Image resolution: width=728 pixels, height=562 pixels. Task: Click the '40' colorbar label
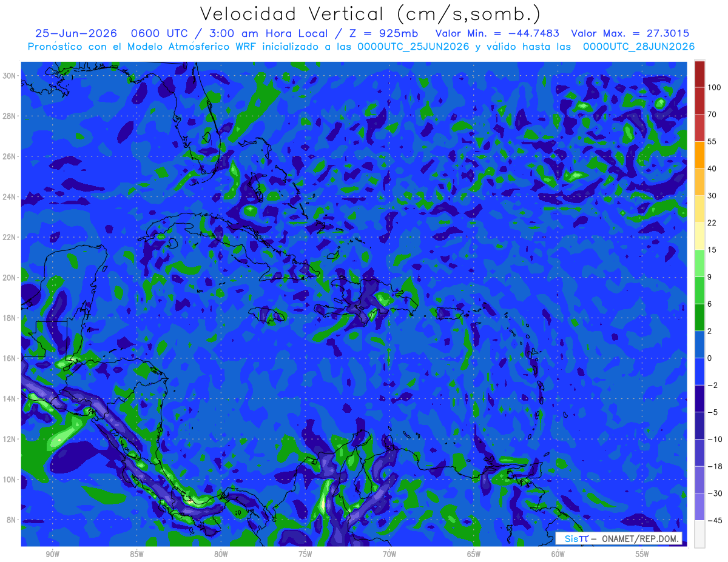click(712, 169)
